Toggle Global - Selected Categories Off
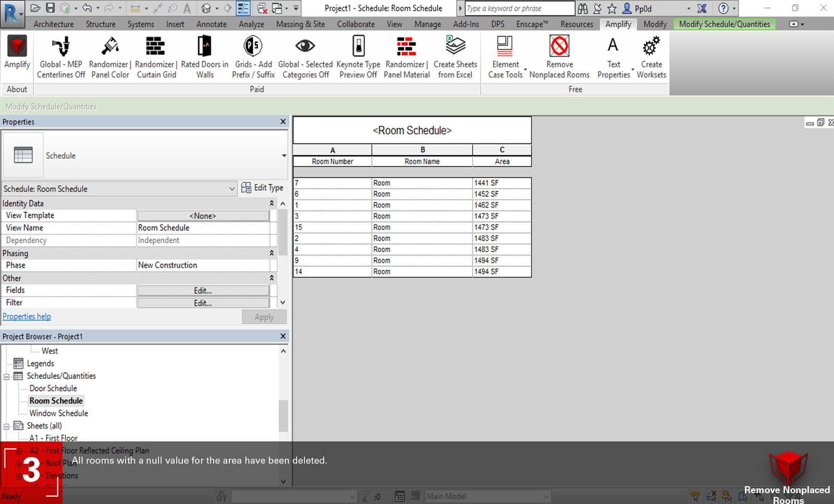 pos(305,55)
